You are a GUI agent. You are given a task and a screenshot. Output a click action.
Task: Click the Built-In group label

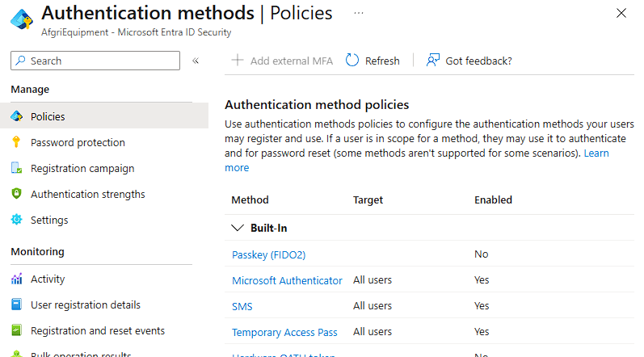pos(268,228)
